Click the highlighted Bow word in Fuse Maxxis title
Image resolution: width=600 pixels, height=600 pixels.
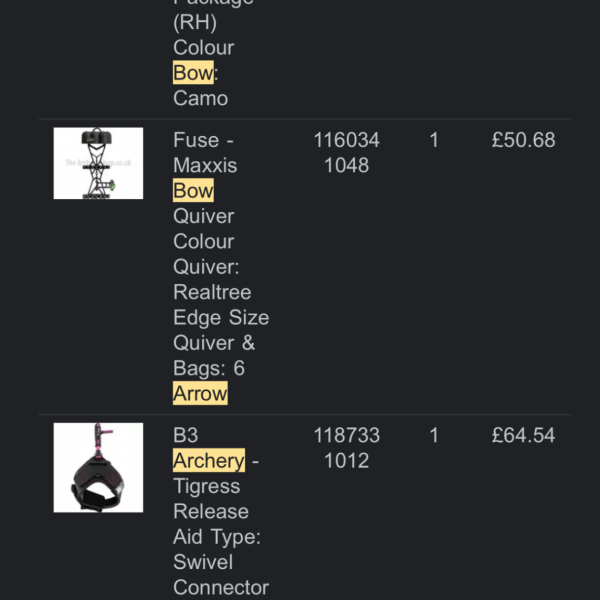pos(193,190)
